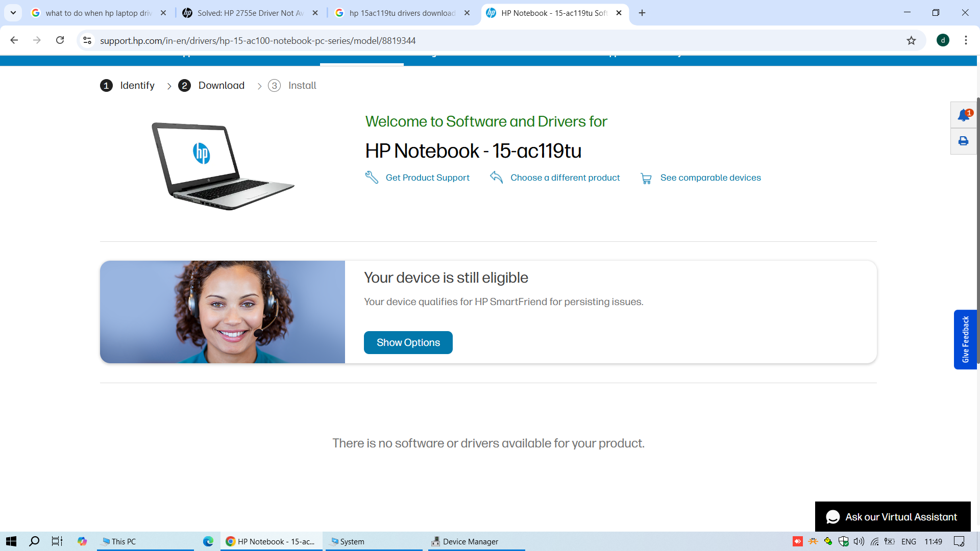The image size is (980, 551).
Task: Close the 'HP Notebook - 15-ac119tu' tab
Action: point(619,13)
